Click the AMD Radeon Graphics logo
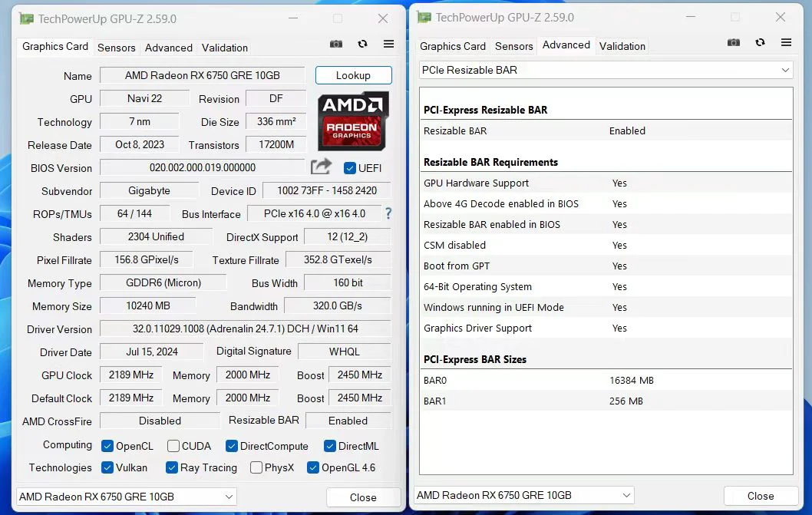 (353, 121)
